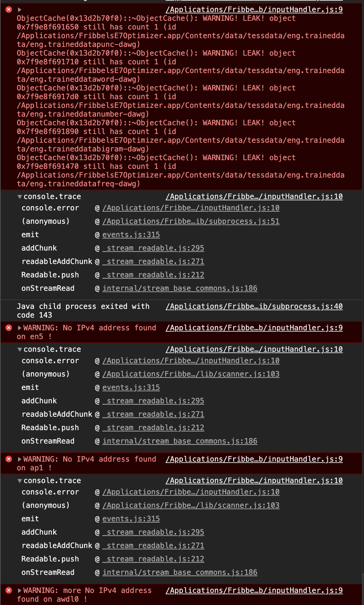Open stream_readable.js:295 at the addChunk frame

click(x=154, y=248)
